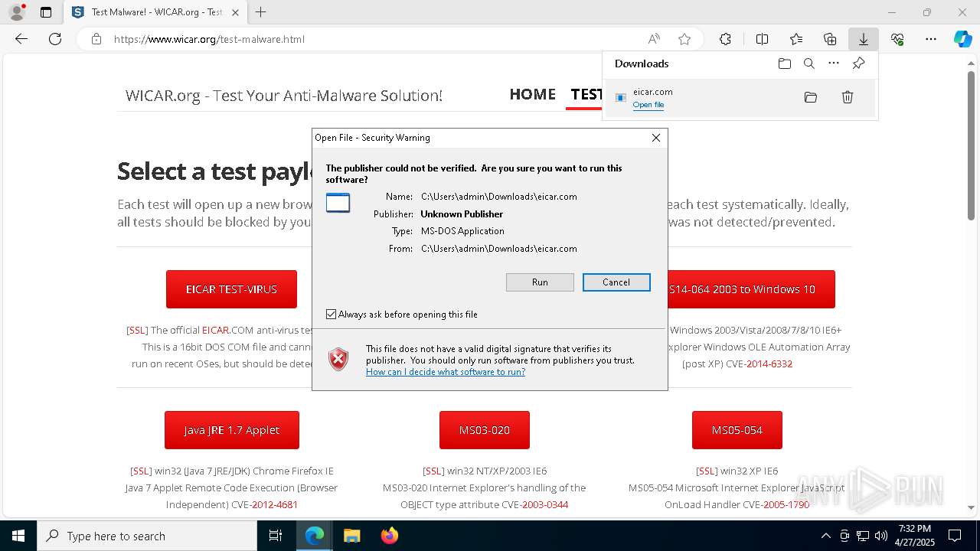Close the Test Malware WICAR.org tab
The image size is (980, 551).
pyautogui.click(x=235, y=12)
